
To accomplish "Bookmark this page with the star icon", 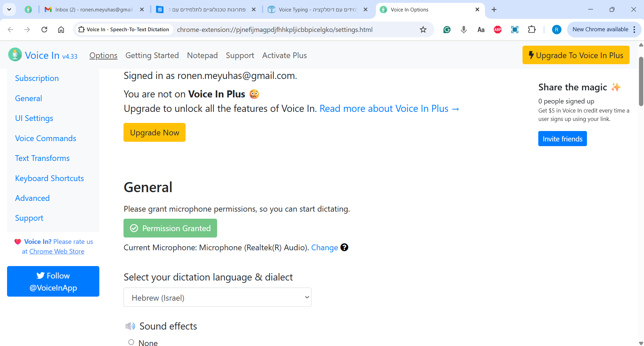I will coord(423,30).
